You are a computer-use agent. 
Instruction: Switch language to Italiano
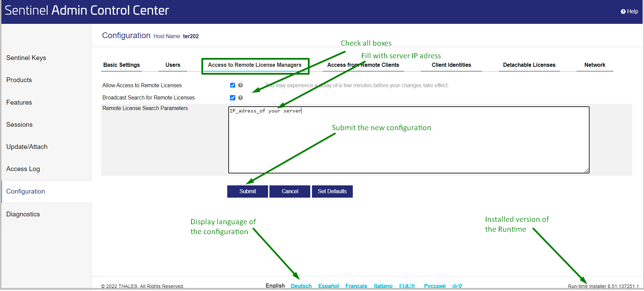click(383, 286)
